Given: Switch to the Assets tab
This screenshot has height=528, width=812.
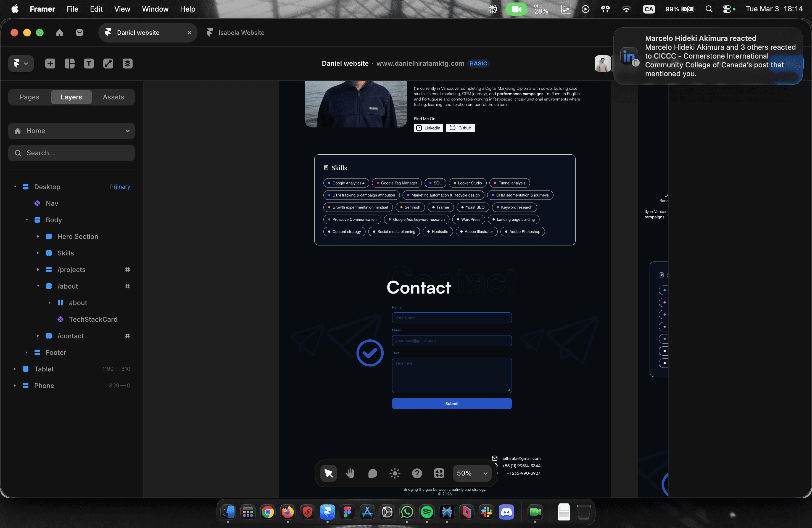Looking at the screenshot, I should [113, 97].
